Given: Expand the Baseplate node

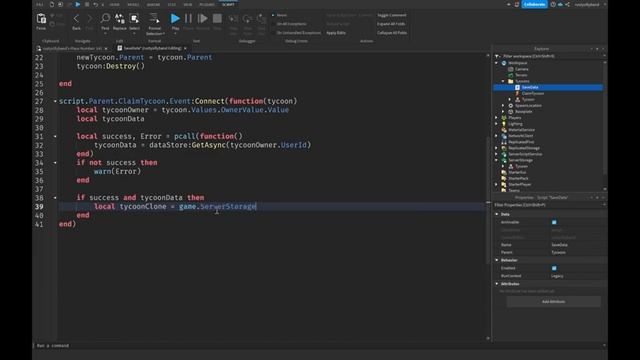Looking at the screenshot, I should pyautogui.click(x=503, y=111).
